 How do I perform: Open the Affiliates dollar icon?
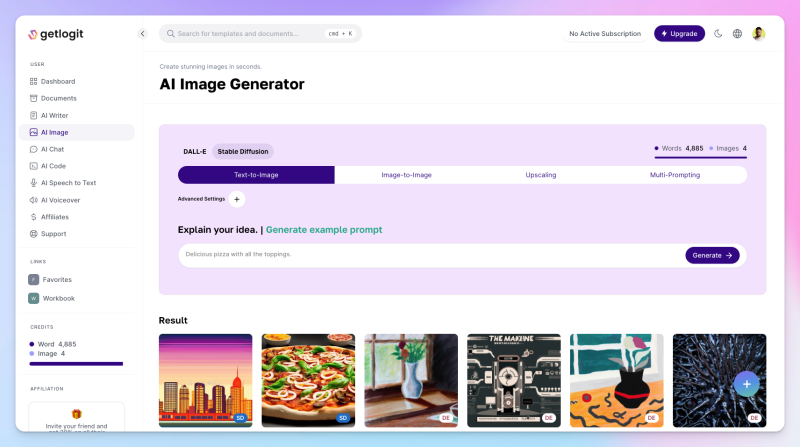click(x=34, y=217)
